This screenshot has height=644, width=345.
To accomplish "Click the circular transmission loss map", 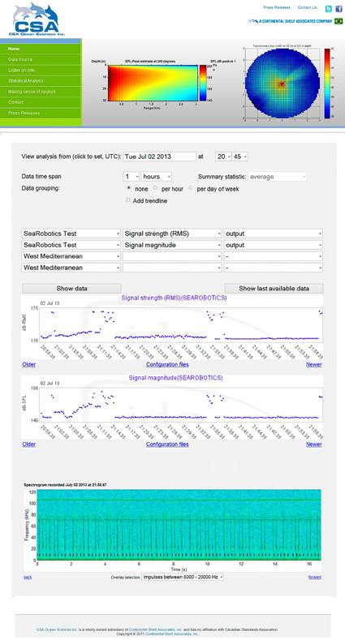I will pos(282,84).
